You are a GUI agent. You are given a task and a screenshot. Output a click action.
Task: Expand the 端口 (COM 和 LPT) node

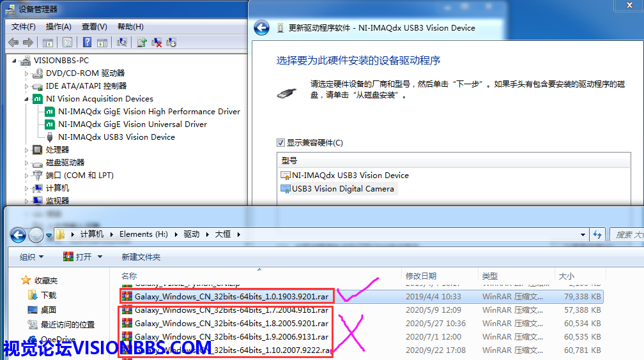coord(27,176)
